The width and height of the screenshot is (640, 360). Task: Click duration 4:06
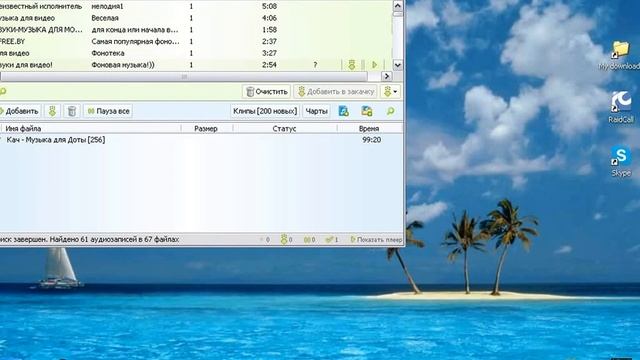[269, 18]
